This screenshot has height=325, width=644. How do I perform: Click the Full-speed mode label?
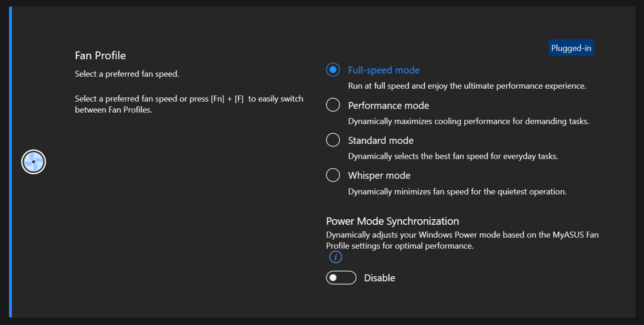pyautogui.click(x=384, y=70)
